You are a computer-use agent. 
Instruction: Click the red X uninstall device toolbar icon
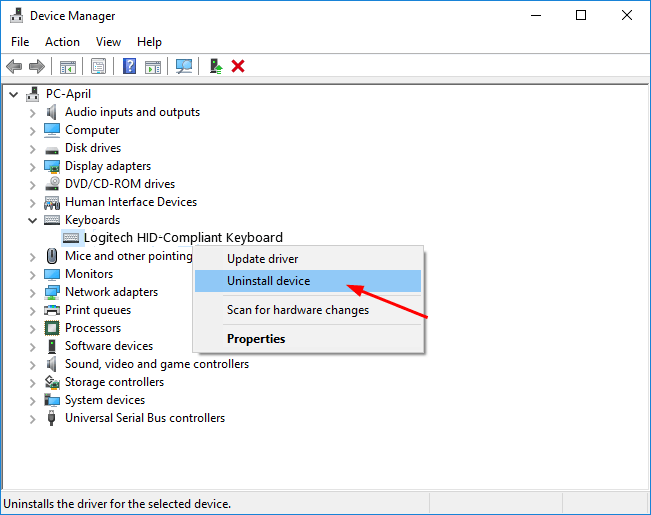(238, 66)
